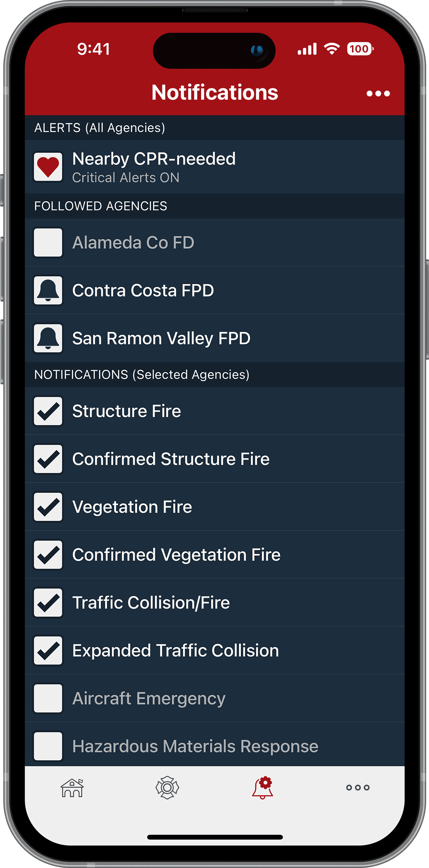Screen dimensions: 429x868
Task: Toggle Confirmed Vegetation Fire checkbox
Action: [x=48, y=555]
